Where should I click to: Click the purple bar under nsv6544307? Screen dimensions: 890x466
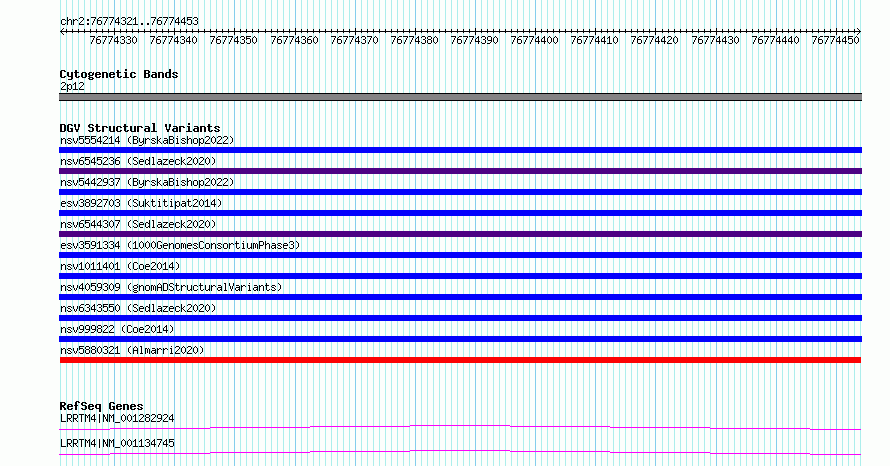point(460,234)
